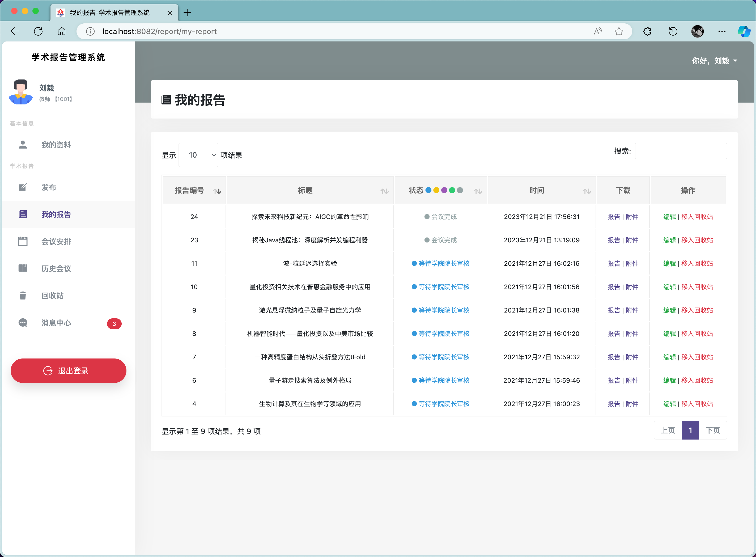Click the 会议安排 calendar icon

point(23,241)
